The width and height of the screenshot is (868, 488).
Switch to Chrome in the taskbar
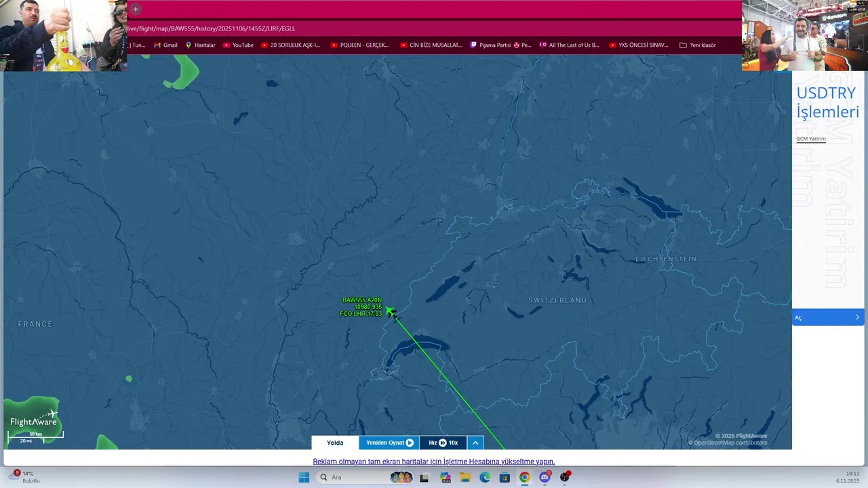524,477
